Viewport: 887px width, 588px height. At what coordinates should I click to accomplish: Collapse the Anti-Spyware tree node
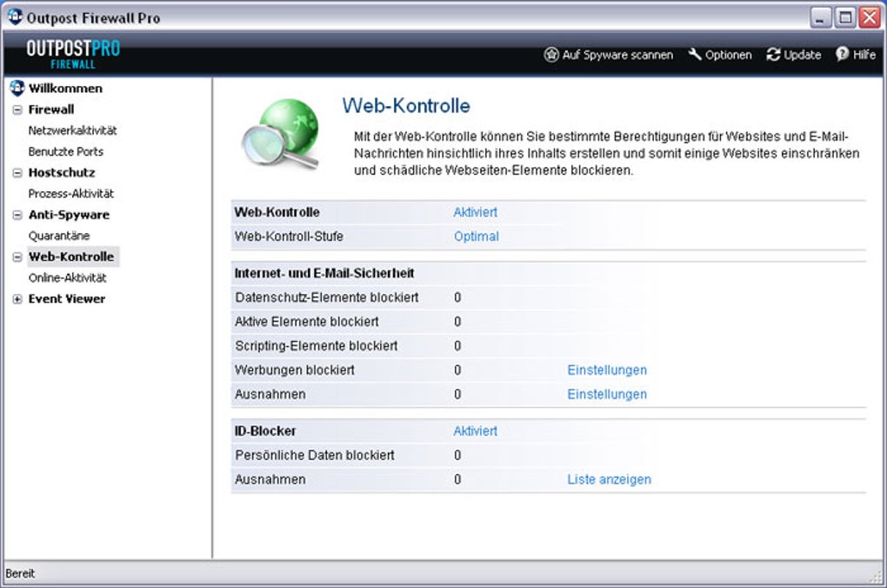[x=17, y=215]
